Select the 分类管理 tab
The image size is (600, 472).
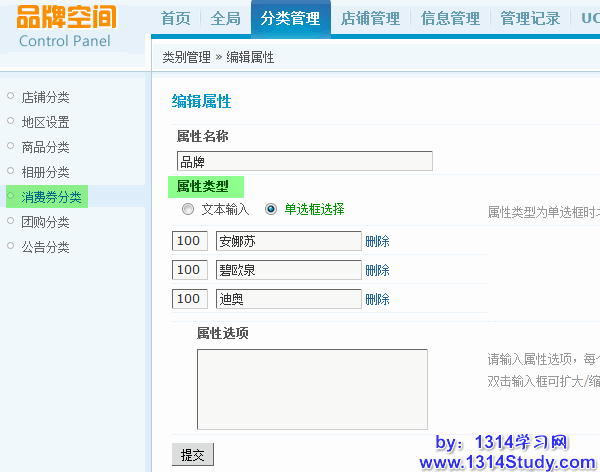[290, 19]
